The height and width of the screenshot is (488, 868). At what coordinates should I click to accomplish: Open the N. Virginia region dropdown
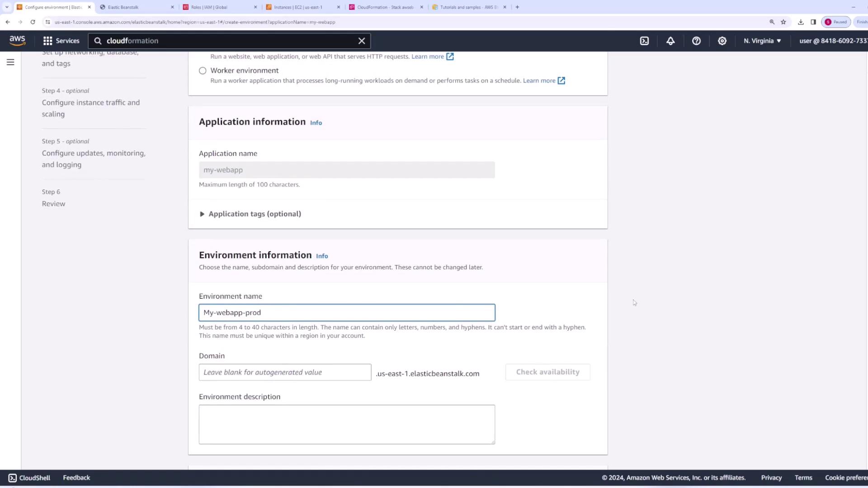[x=762, y=41]
